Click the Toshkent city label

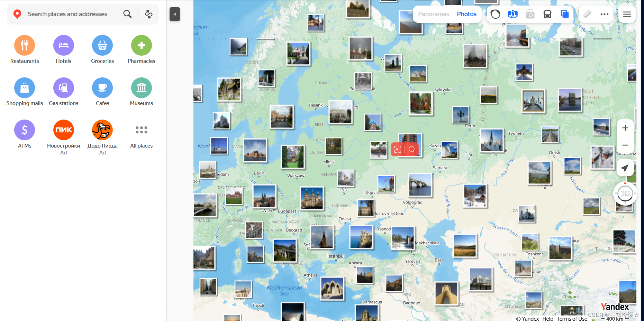coord(534,254)
